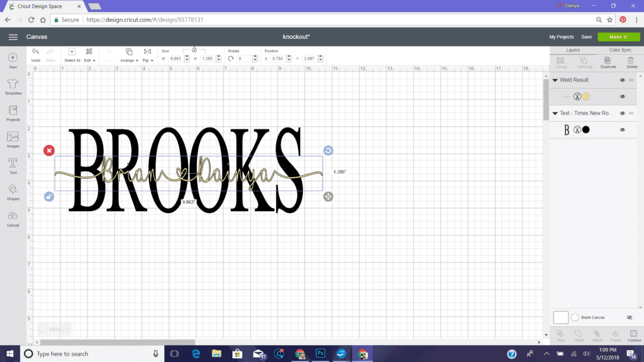Open the Edit dropdown
Viewport: 644px width, 362px height.
[x=89, y=55]
